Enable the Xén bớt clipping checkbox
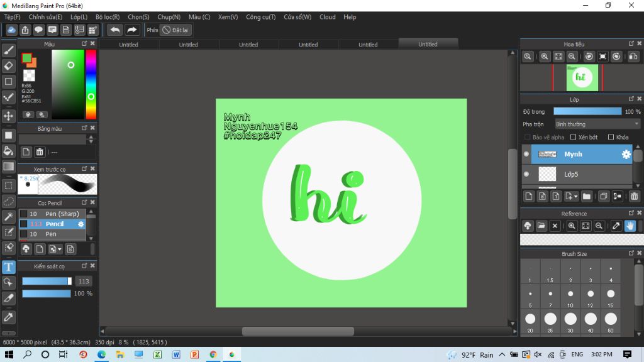Viewport: 644px width, 362px height. point(574,137)
